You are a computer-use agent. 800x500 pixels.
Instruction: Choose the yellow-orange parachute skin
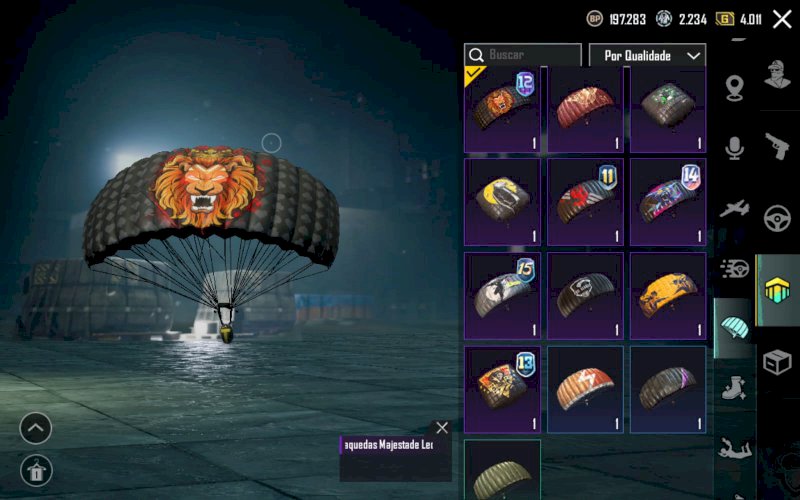click(668, 296)
